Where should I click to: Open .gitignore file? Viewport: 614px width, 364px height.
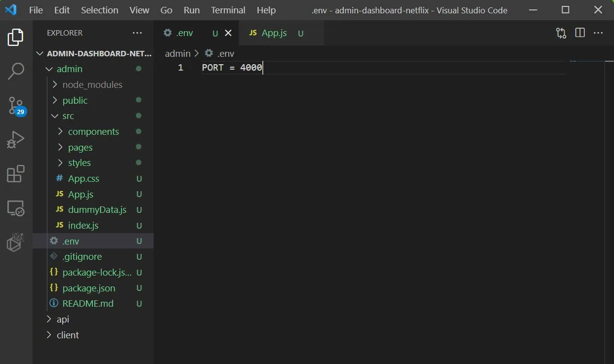click(93, 256)
